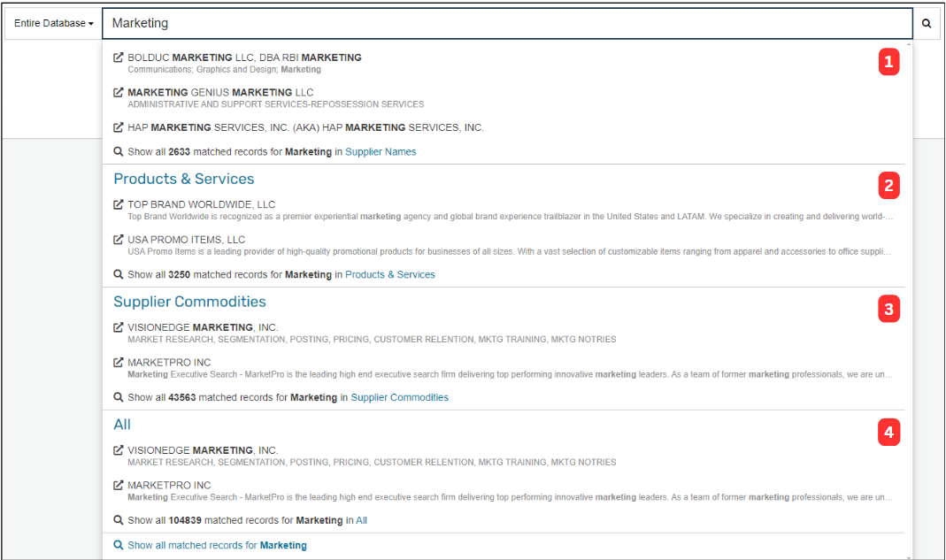The height and width of the screenshot is (560, 946).
Task: Open MARKETPRO INC under Supplier Commodities
Action: click(169, 362)
